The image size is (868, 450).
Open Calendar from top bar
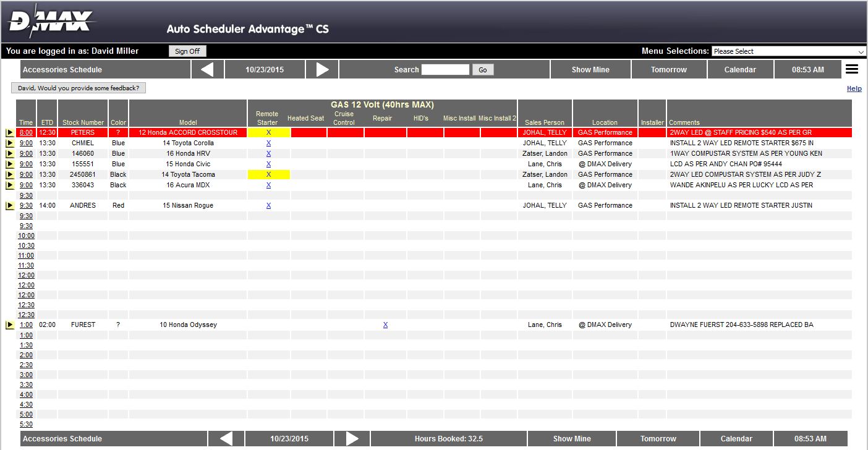coord(740,69)
